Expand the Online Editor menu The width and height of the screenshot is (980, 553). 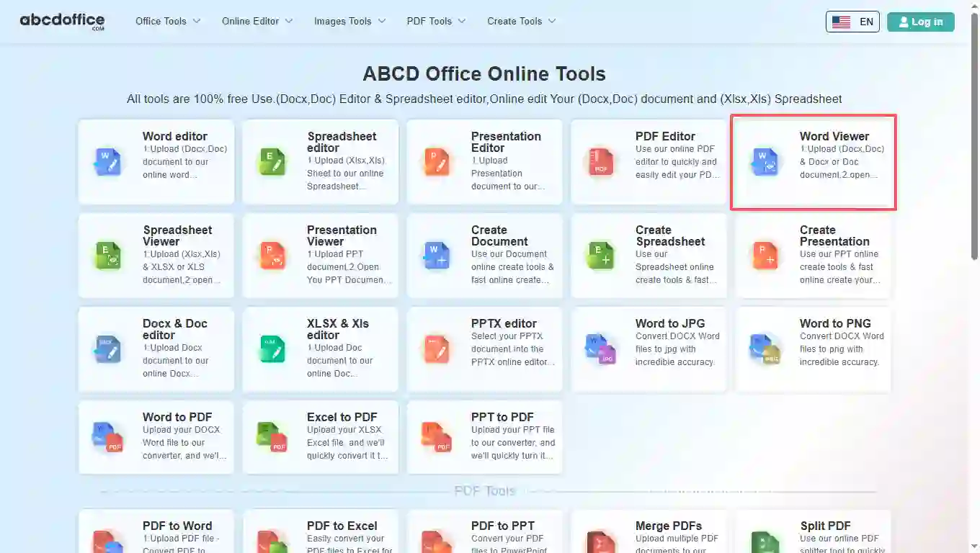click(x=257, y=21)
